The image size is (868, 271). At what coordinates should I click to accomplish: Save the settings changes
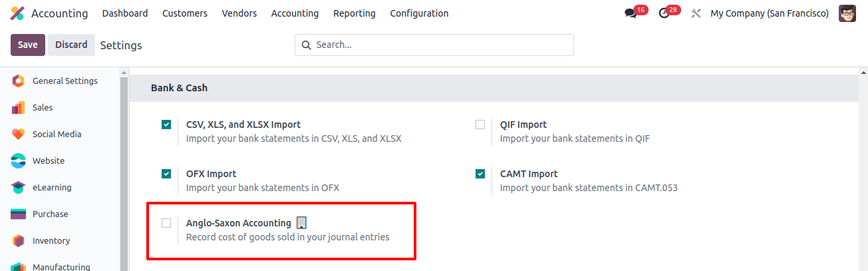point(28,45)
